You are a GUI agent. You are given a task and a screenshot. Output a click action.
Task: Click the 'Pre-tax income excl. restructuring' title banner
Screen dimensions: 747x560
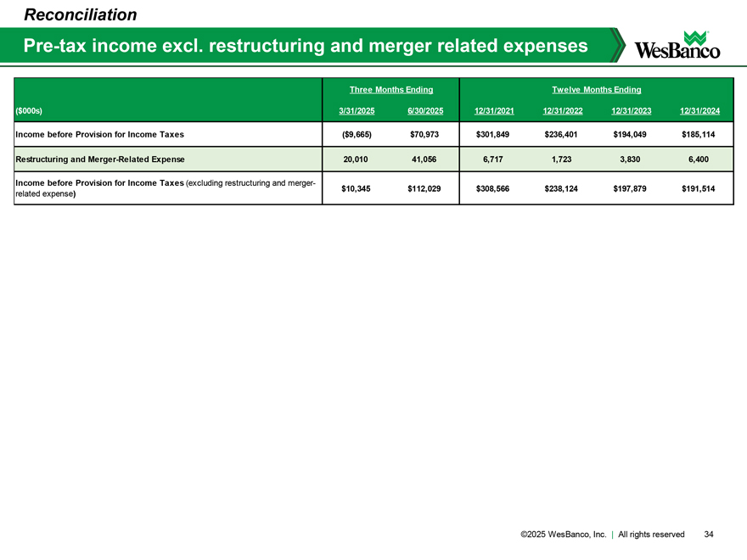(x=306, y=46)
